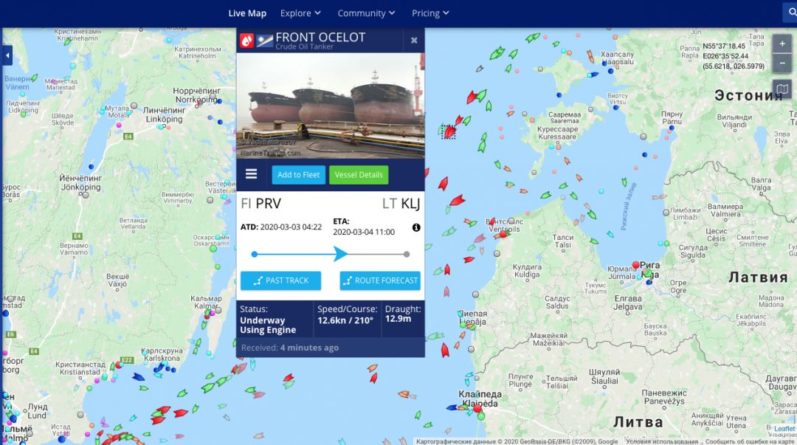
Task: Click the Add to Fleet button
Action: pos(298,174)
